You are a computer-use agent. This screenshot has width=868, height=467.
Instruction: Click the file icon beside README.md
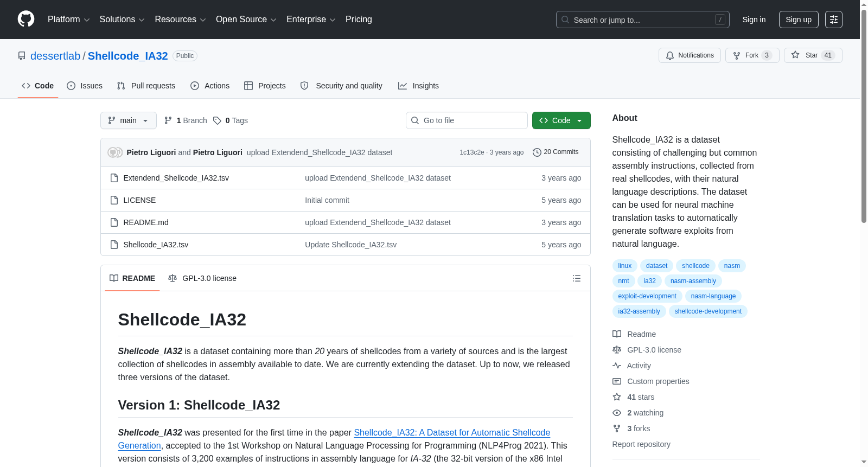click(114, 222)
